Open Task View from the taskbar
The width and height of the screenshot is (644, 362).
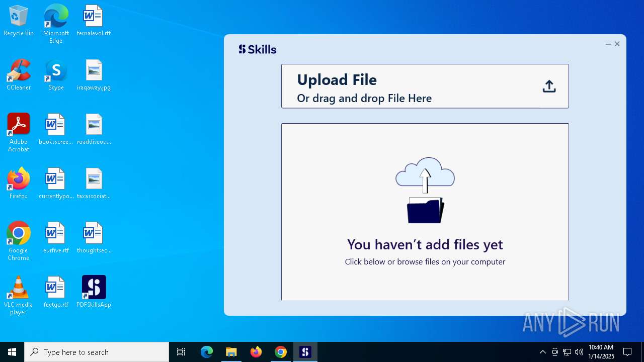(181, 352)
